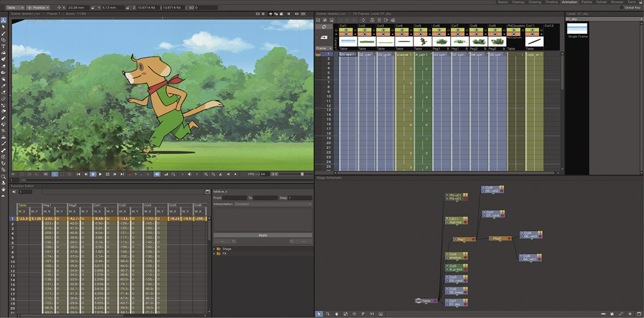The image size is (644, 318).
Task: Open Col1 camstand toggle dropdown arrow
Action: (356, 35)
